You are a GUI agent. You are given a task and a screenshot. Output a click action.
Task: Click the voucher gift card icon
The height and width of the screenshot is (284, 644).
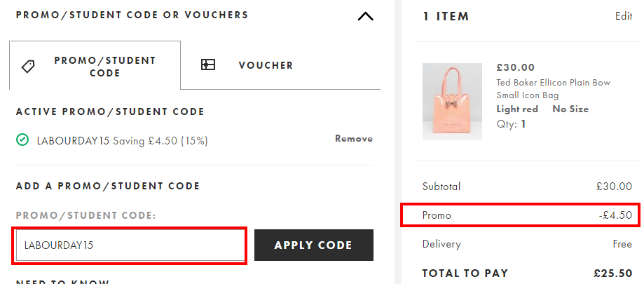point(208,65)
